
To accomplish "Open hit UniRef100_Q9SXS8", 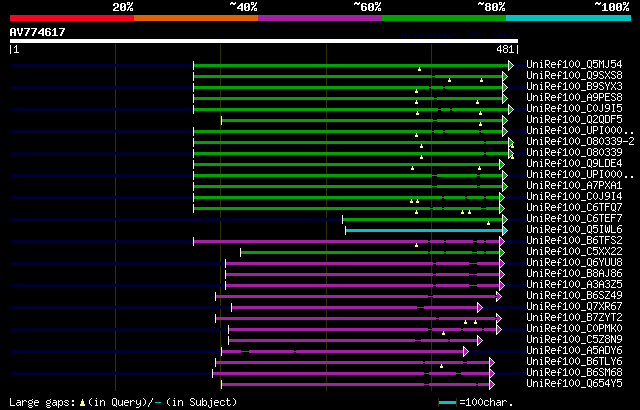I will (574, 75).
